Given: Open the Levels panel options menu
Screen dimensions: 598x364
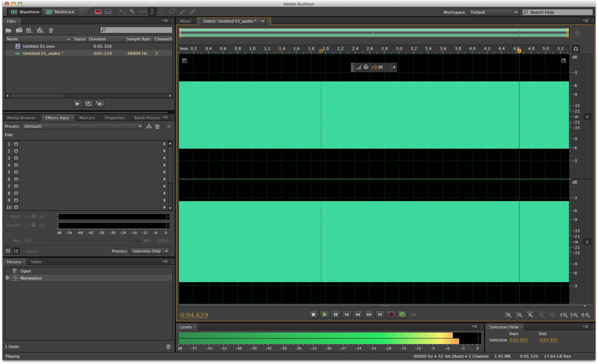Looking at the screenshot, I should pos(475,327).
